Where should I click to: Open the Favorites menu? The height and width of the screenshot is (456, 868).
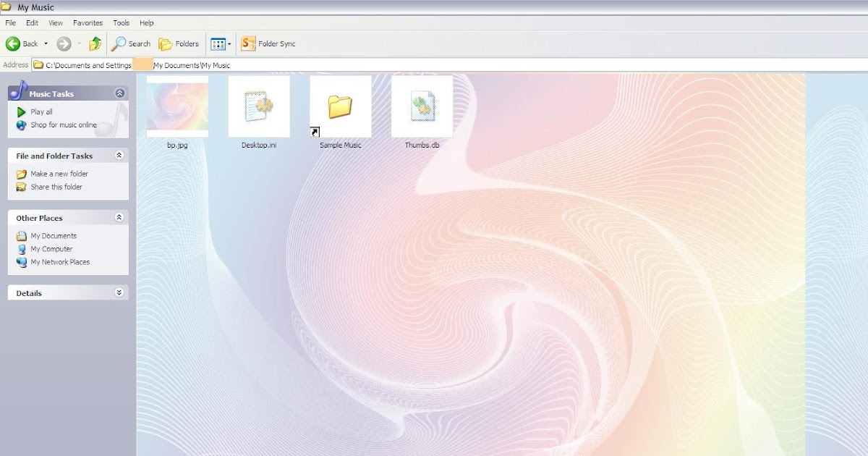click(88, 22)
